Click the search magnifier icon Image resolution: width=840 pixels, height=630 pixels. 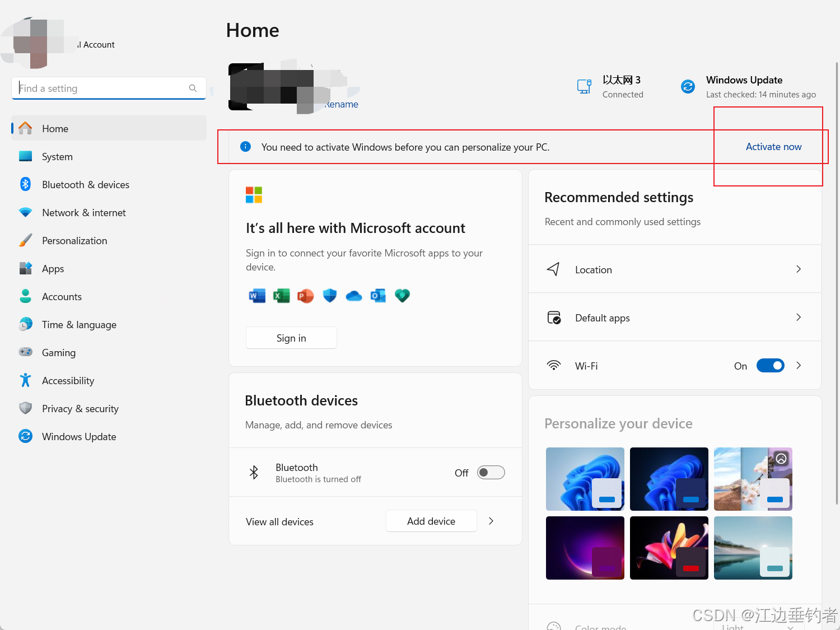[193, 88]
